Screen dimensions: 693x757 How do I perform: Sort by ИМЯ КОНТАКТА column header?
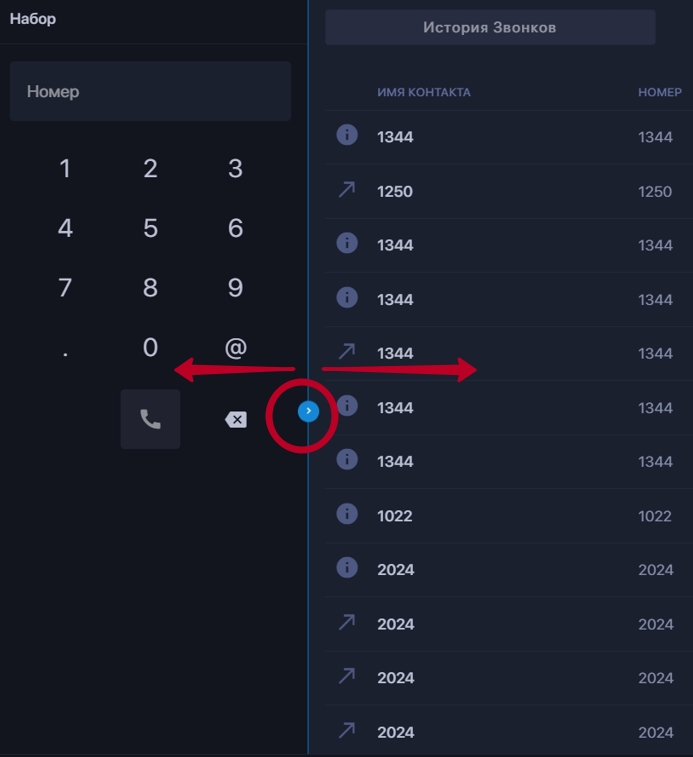[424, 92]
